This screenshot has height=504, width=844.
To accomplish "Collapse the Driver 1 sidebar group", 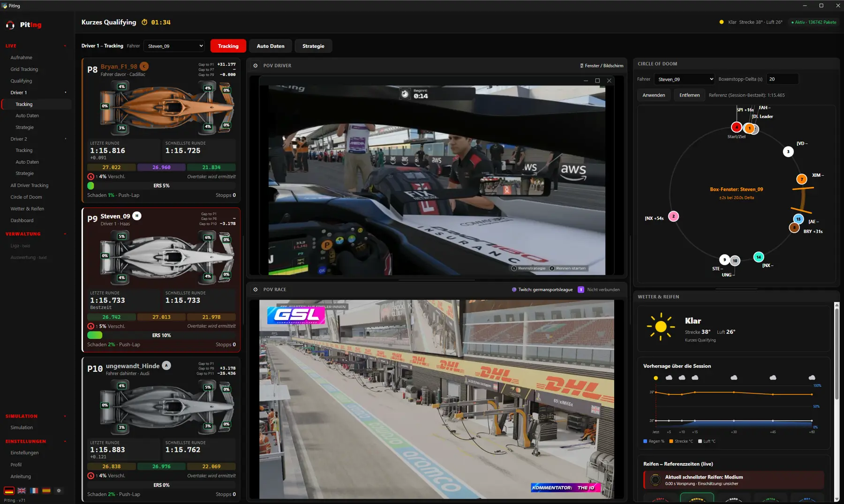I will tap(65, 92).
